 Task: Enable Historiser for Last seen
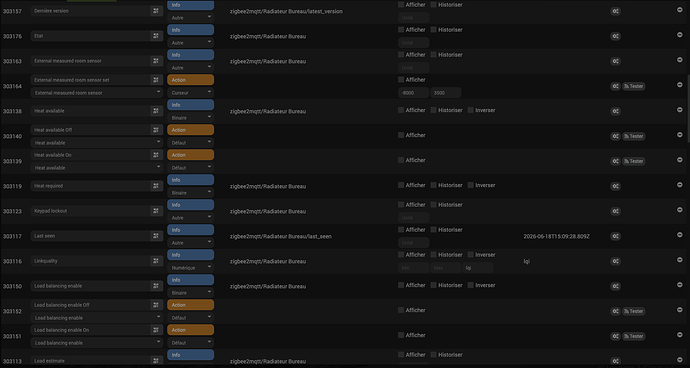pos(433,230)
